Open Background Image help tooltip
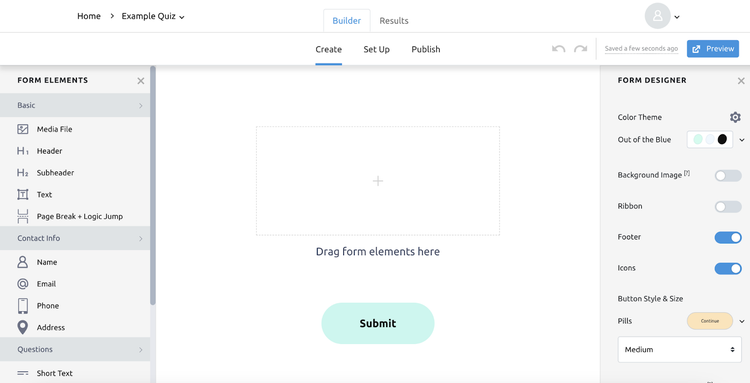 [687, 173]
